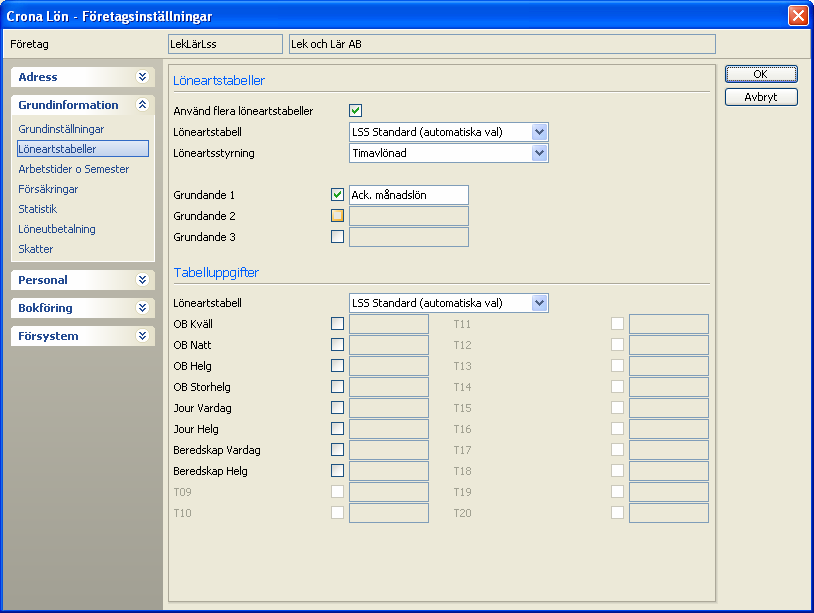Screen dimensions: 814x613
Task: Go to Försäkringar settings
Action: (x=48, y=189)
